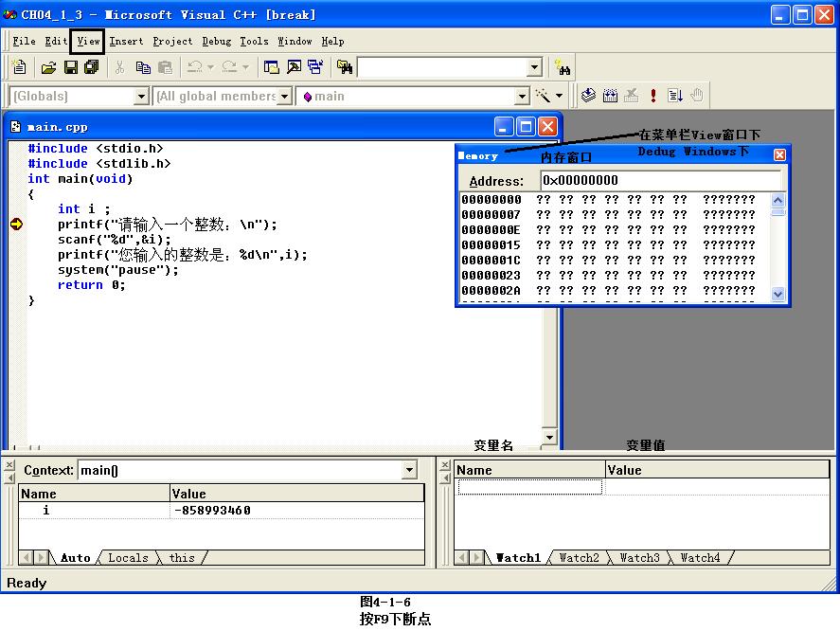Click the New Text File toolbar icon
The height and width of the screenshot is (631, 840).
pyautogui.click(x=19, y=67)
